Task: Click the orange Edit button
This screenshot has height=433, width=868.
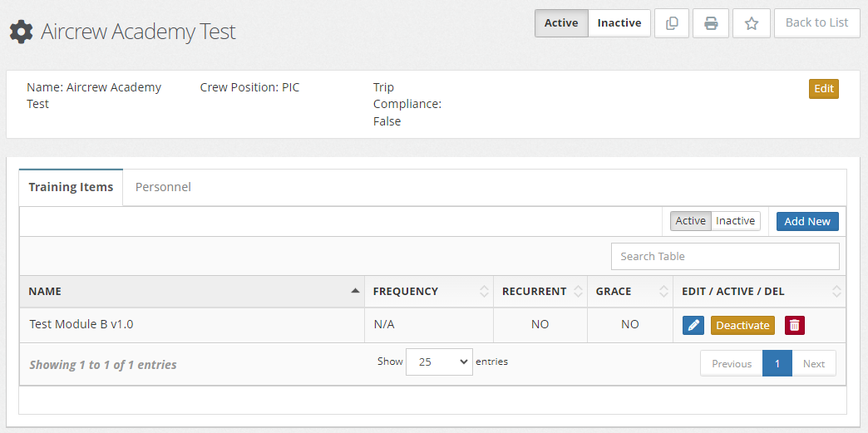Action: (824, 89)
